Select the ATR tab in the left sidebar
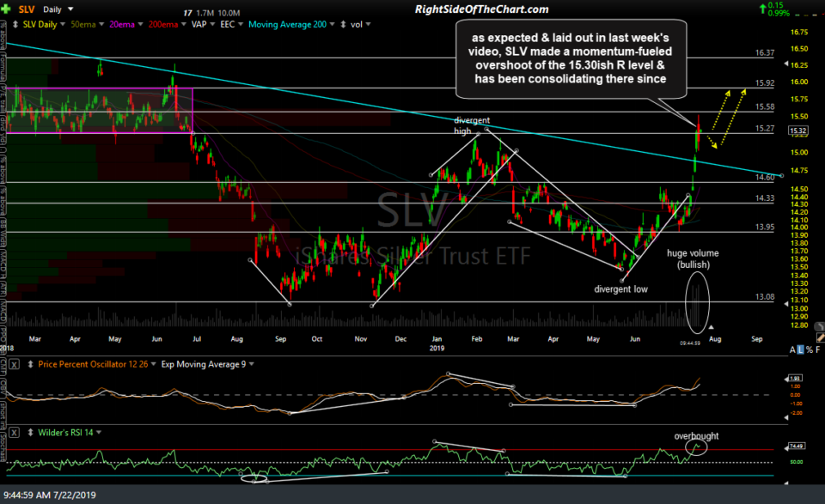The width and height of the screenshot is (825, 504). 5,286
